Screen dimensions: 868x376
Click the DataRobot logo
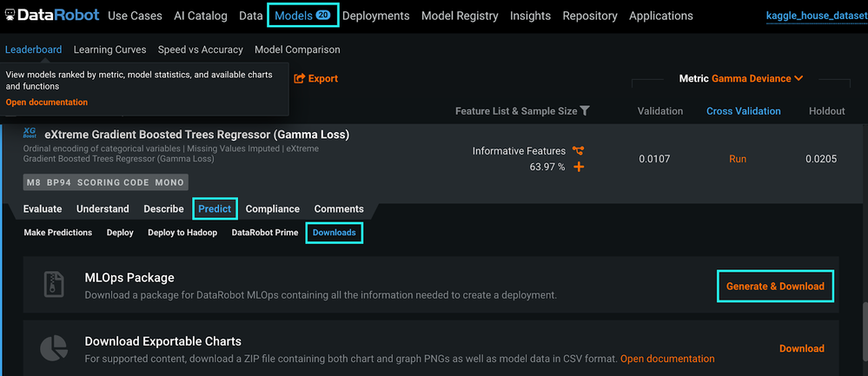coord(53,16)
